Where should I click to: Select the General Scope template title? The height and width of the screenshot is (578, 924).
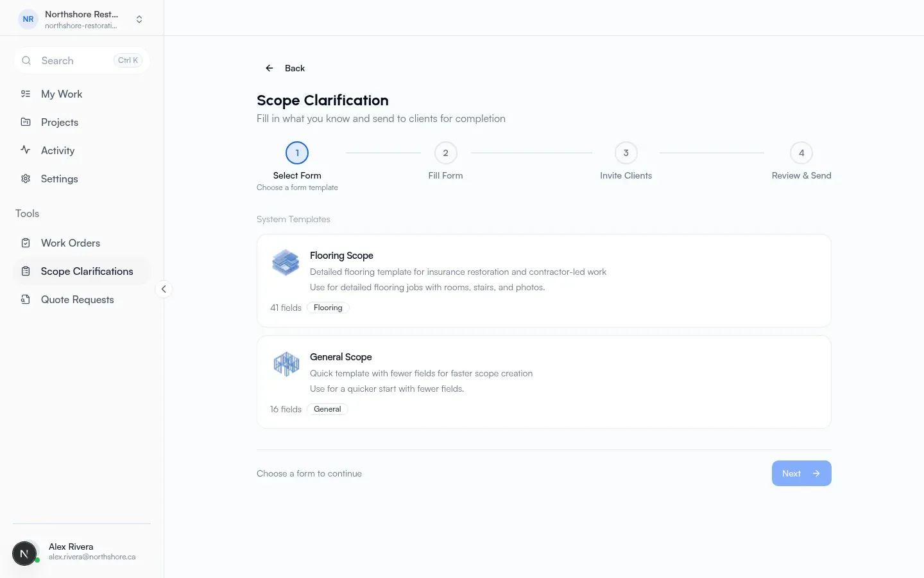[x=341, y=357]
